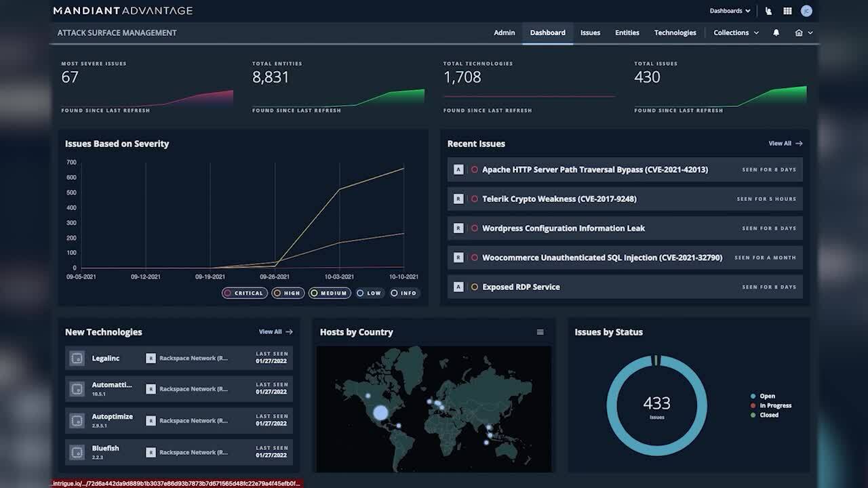868x488 pixels.
Task: Click severity circle on Exposed RDP row
Action: pos(475,287)
